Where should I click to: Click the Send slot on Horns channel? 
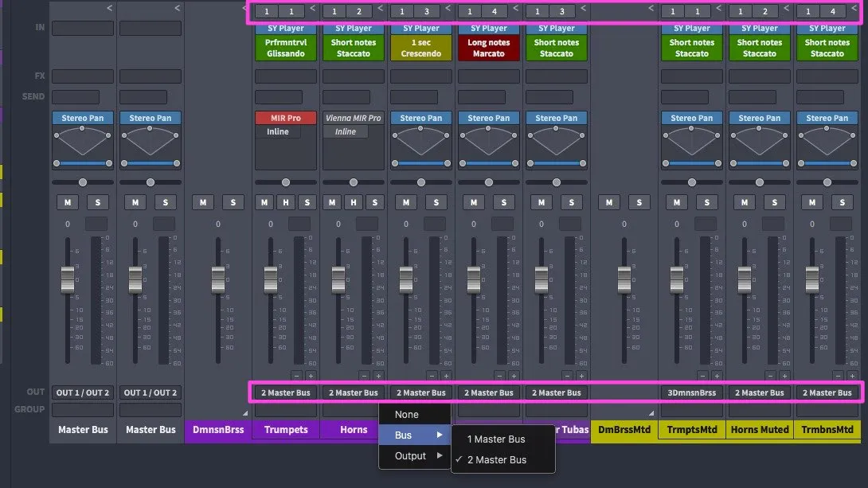click(x=346, y=97)
